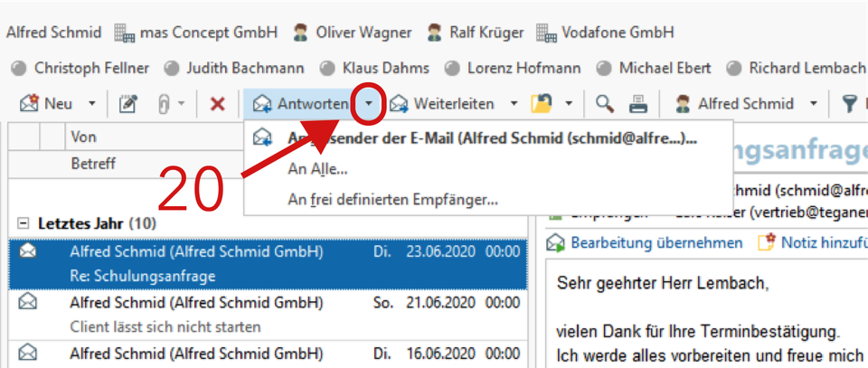Open the Alfred Schmid toolbar dropdown arrow
Screen dimensions: 868x368
click(813, 103)
